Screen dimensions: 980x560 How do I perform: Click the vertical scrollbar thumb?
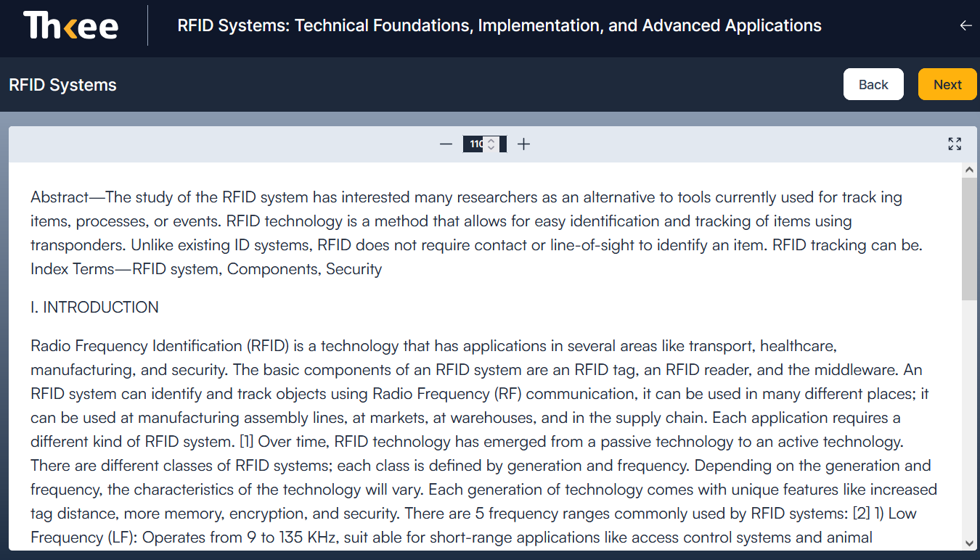click(x=969, y=238)
